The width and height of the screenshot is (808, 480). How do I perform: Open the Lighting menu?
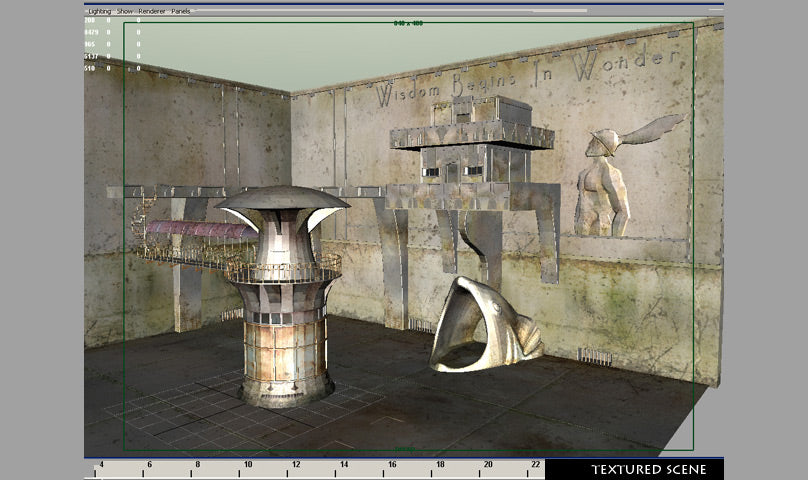tap(99, 11)
